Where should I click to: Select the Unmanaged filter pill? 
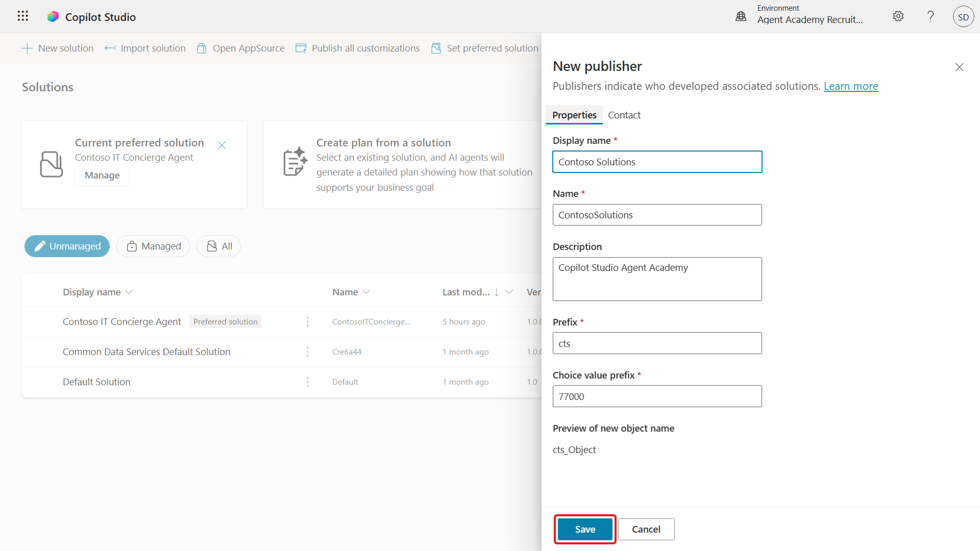click(x=67, y=246)
